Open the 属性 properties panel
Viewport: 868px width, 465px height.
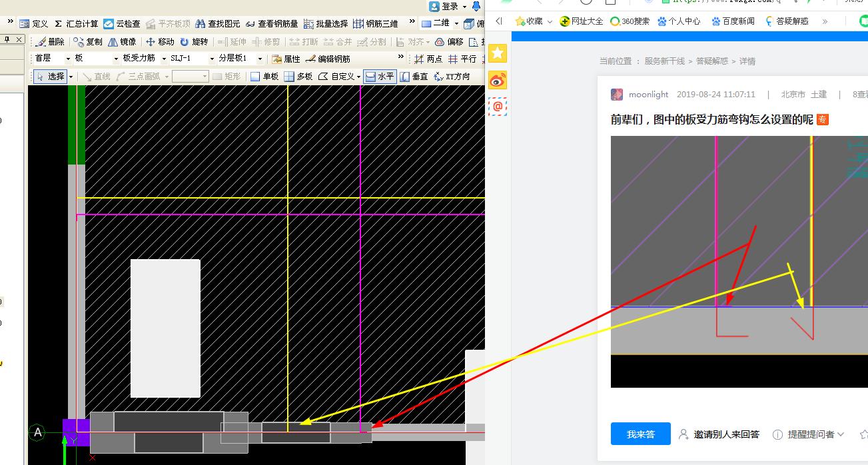pos(286,59)
